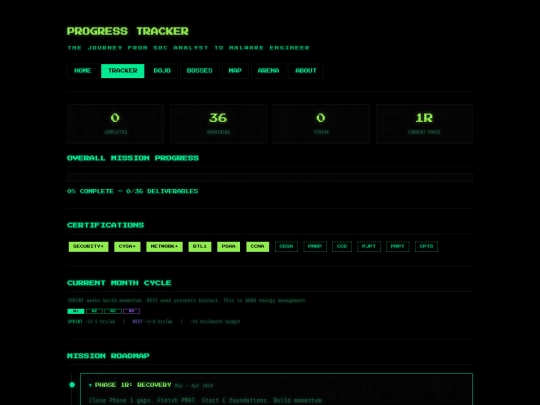Click the Remaining stat card showing 36
The image size is (540, 405).
pyautogui.click(x=218, y=124)
